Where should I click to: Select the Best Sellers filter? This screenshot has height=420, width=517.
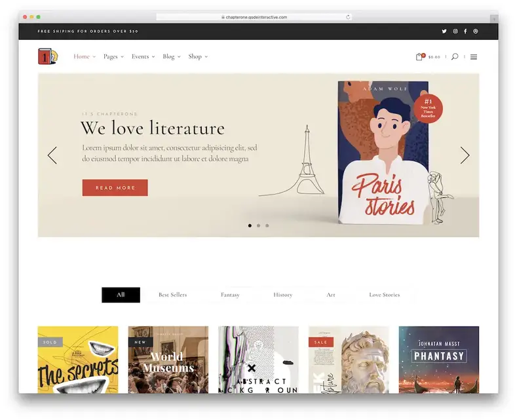172,295
